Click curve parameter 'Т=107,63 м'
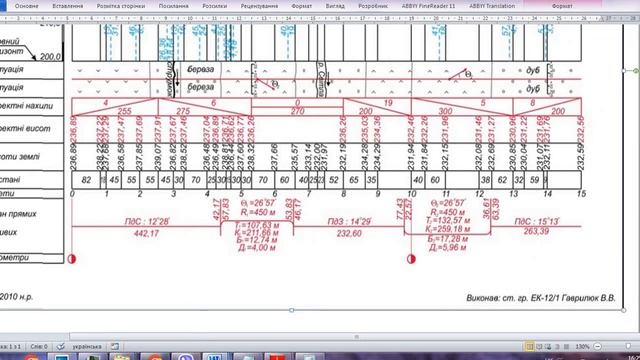 click(x=257, y=225)
